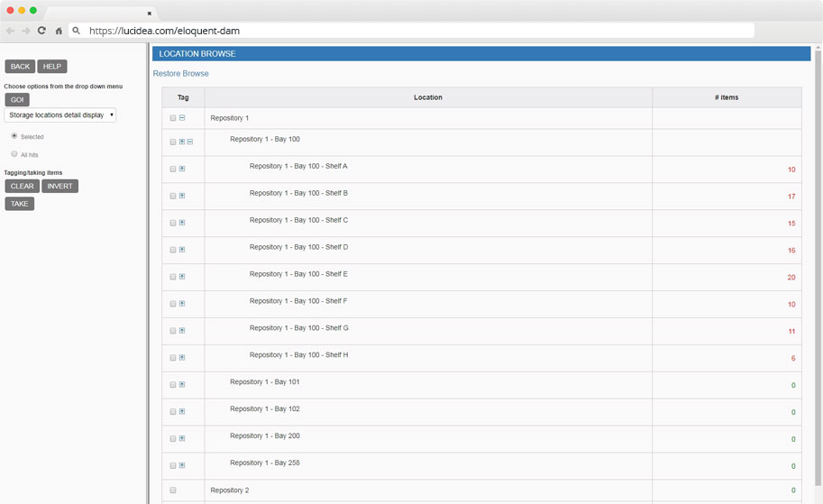Expand Repository 1 - Bay 200
Image resolution: width=823 pixels, height=504 pixels.
182,438
